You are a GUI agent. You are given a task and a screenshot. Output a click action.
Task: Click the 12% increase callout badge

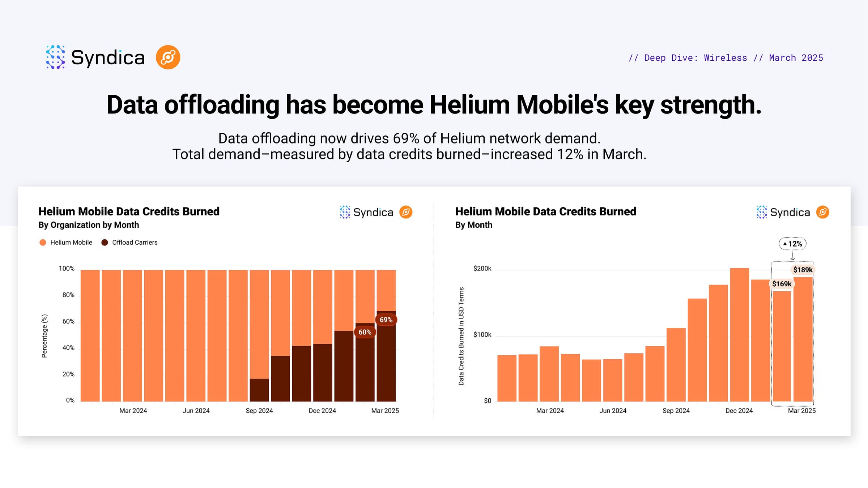tap(792, 244)
